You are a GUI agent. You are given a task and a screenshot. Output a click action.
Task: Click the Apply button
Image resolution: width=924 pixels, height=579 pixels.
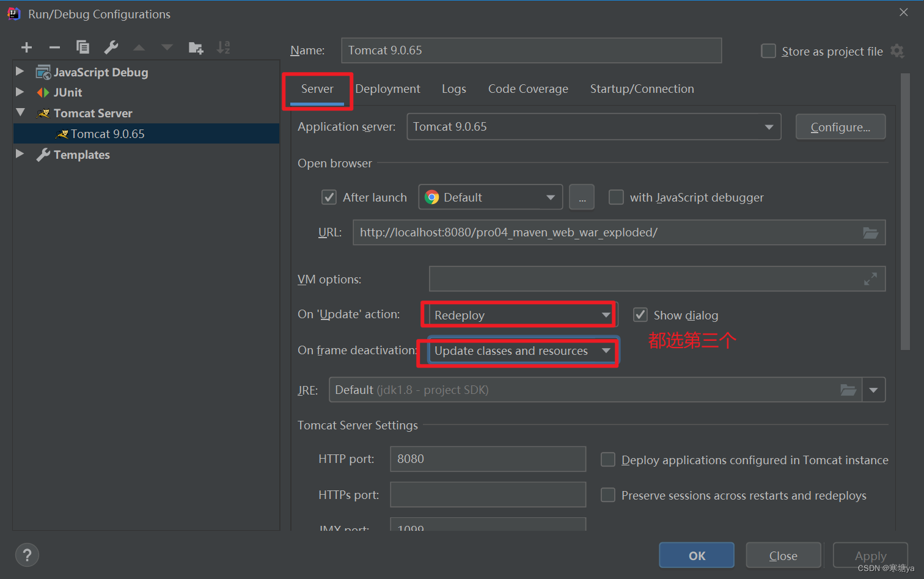pos(870,556)
